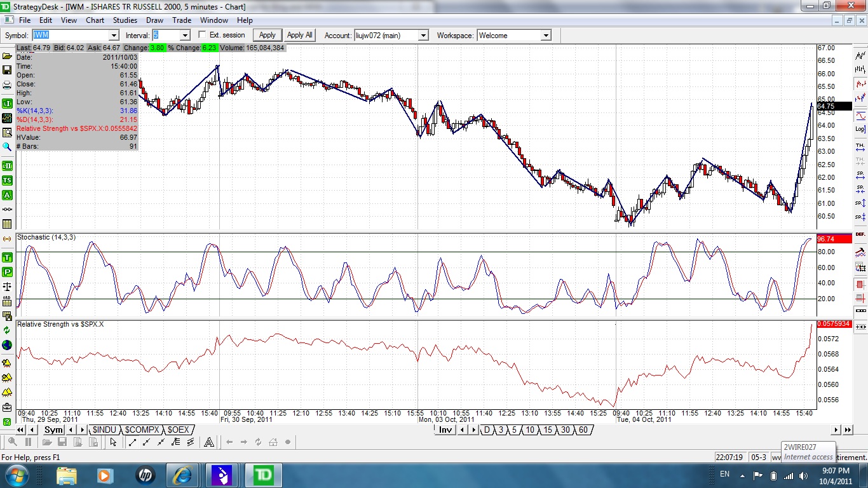Click the green P icon in left toolbar
This screenshot has width=868, height=488.
click(7, 272)
